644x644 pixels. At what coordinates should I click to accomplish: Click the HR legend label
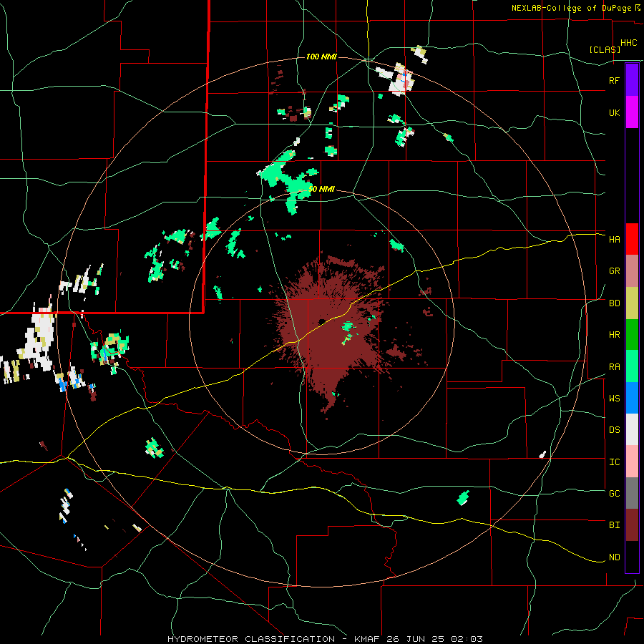click(614, 335)
